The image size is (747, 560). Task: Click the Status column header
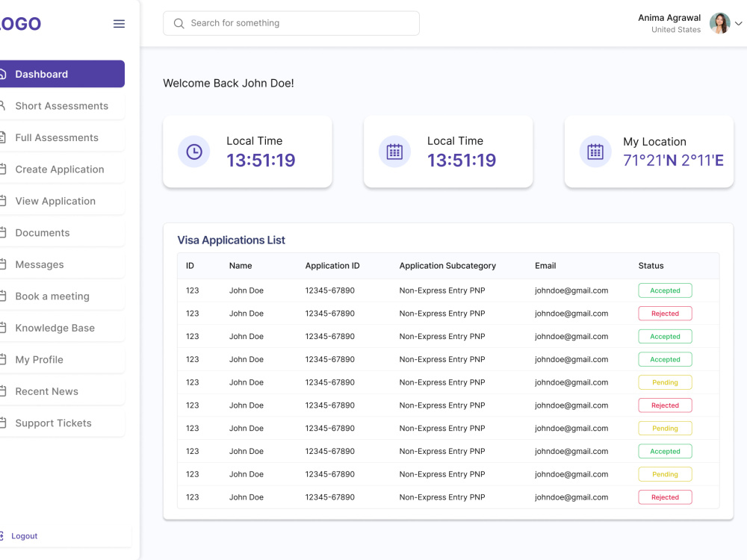pos(651,266)
